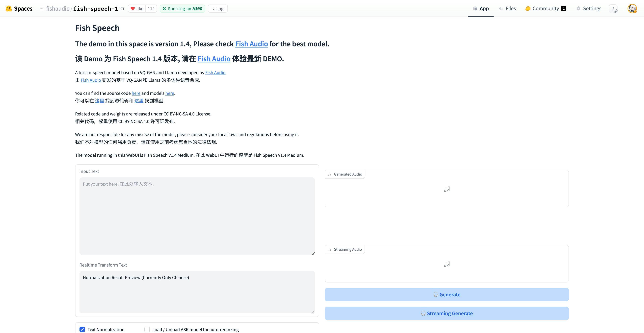Click the CC BY-NC-SA 4.0 License sentence
This screenshot has width=644, height=333.
click(x=143, y=114)
